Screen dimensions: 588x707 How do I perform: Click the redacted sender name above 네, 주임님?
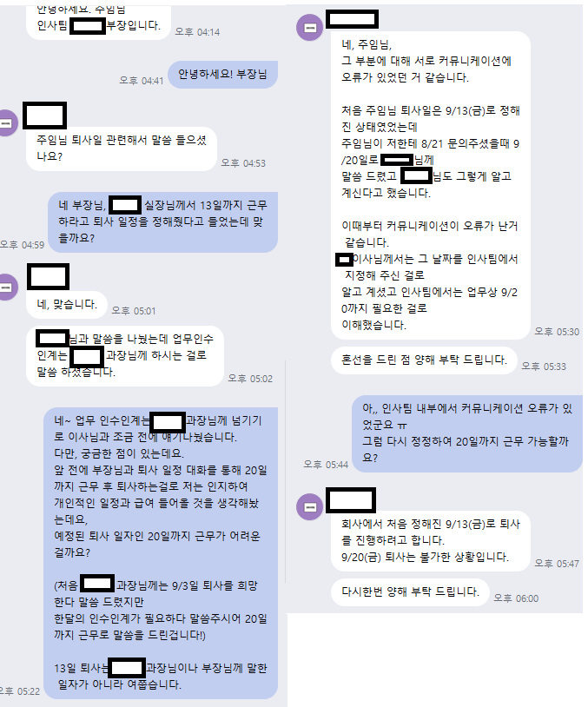click(352, 19)
